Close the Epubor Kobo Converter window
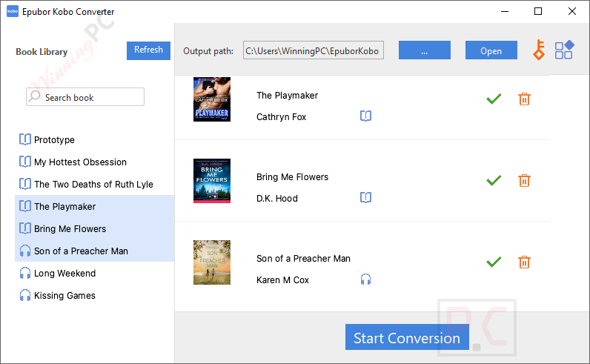Image resolution: width=590 pixels, height=364 pixels. (x=572, y=11)
